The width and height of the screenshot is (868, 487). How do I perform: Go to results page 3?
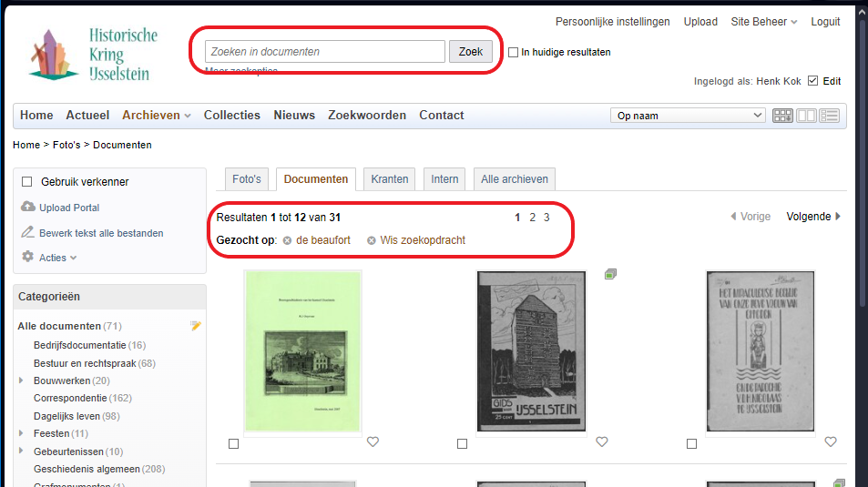point(546,218)
